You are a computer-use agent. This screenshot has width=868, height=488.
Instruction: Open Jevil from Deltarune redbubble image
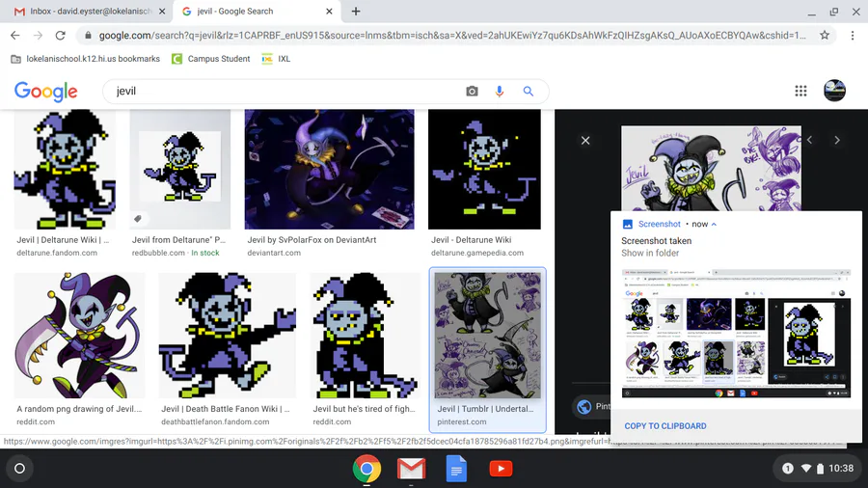coord(180,170)
